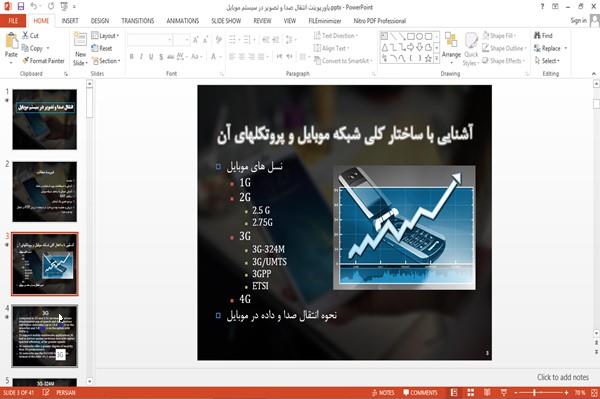
Task: Select Format Painter tool
Action: tap(43, 61)
